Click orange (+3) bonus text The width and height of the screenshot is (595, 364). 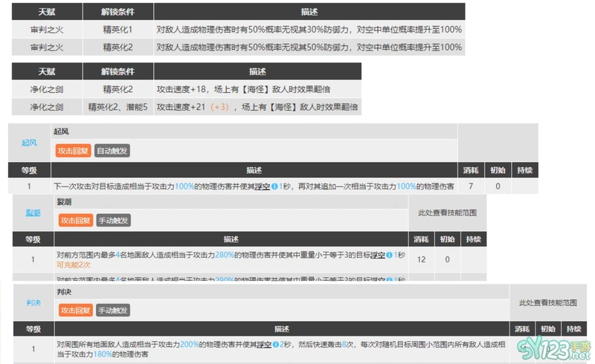[x=219, y=107]
